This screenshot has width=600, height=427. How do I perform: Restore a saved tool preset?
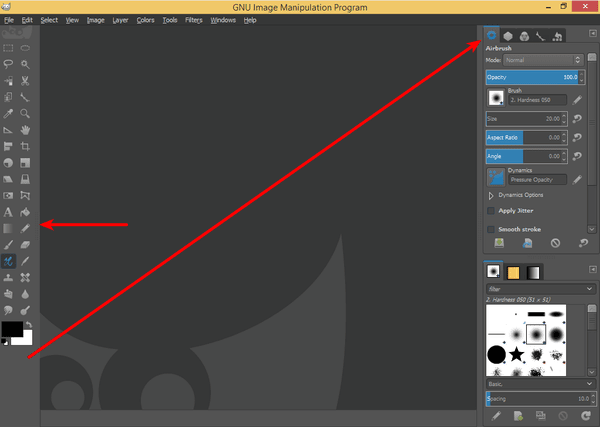coord(527,243)
